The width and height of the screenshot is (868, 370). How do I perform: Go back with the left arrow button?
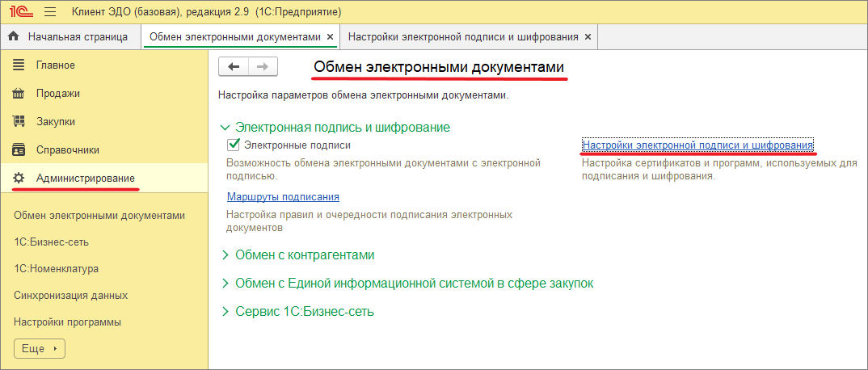[x=234, y=67]
